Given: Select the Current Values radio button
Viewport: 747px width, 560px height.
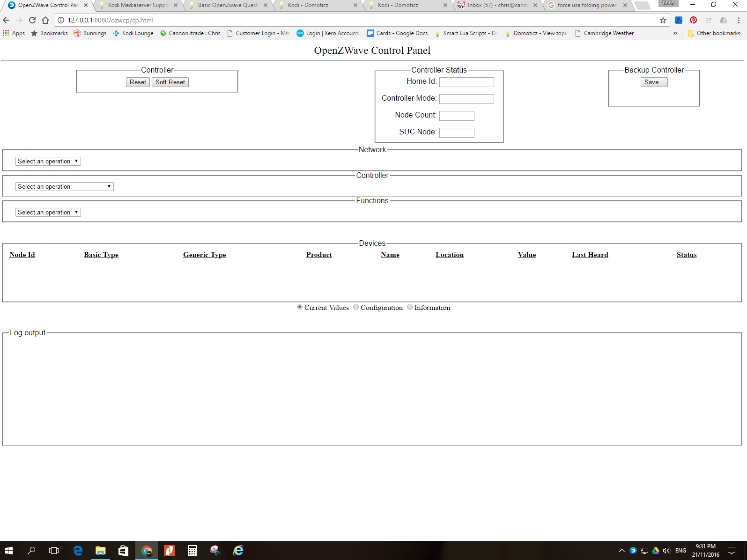Looking at the screenshot, I should (x=300, y=307).
